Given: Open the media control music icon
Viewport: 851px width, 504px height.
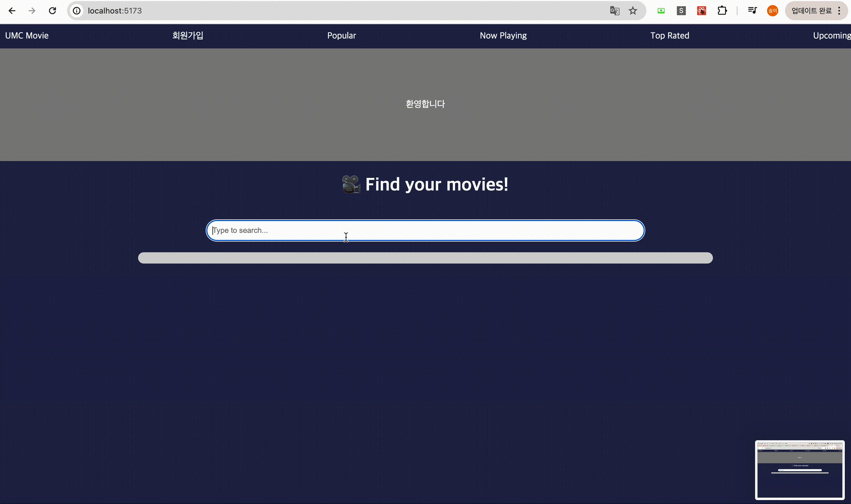Looking at the screenshot, I should [752, 11].
